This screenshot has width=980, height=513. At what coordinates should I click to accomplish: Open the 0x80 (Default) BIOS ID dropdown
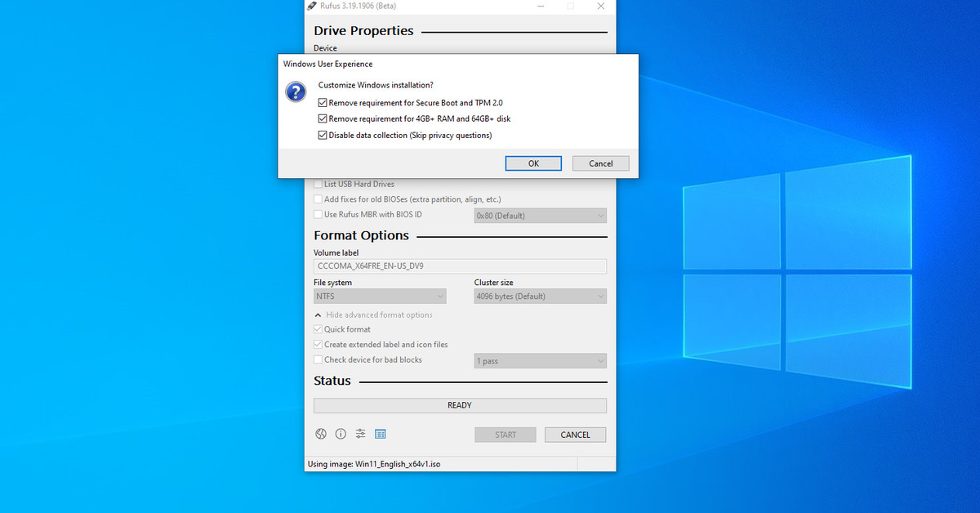(x=540, y=216)
